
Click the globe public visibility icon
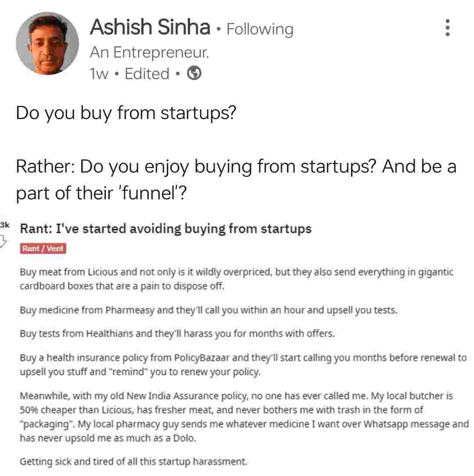coord(194,73)
